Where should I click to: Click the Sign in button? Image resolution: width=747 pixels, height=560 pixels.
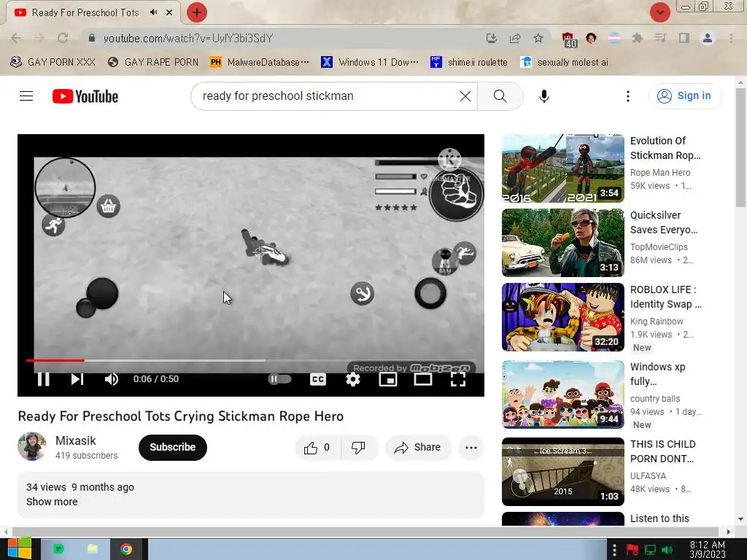point(686,96)
